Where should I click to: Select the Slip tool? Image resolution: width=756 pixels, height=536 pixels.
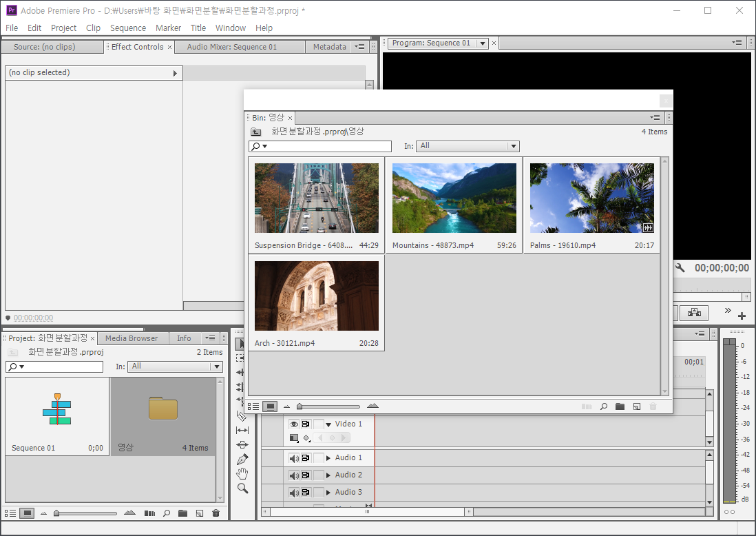[x=242, y=431]
